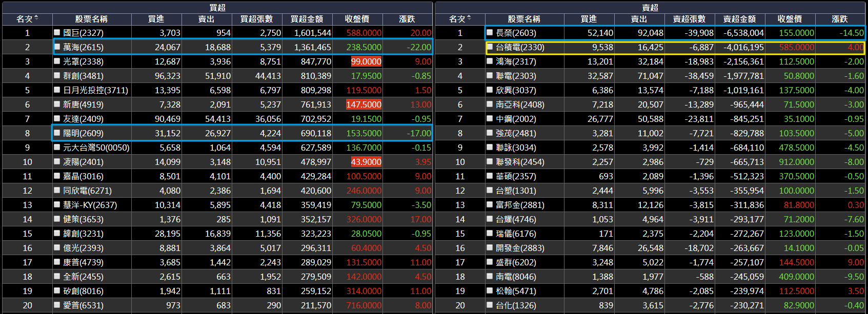Sort the 買超 table by 名次 arrow
Viewport: 868px width, 314px height.
tap(36, 18)
